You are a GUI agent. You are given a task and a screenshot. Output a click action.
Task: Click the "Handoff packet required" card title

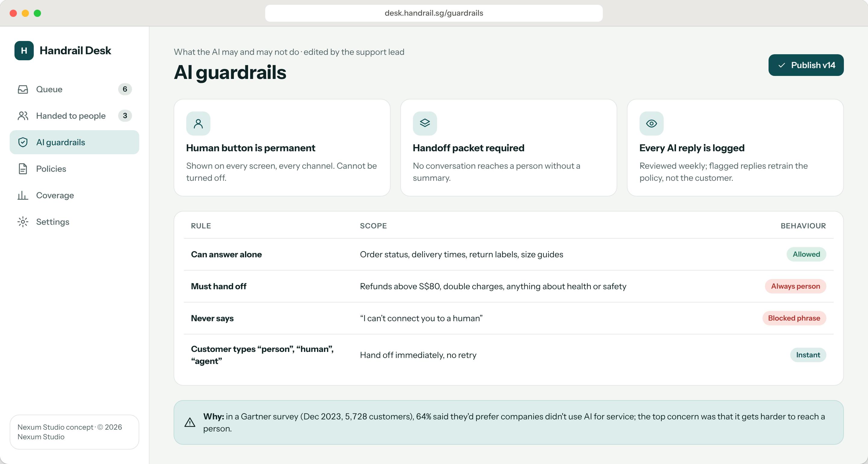coord(468,148)
